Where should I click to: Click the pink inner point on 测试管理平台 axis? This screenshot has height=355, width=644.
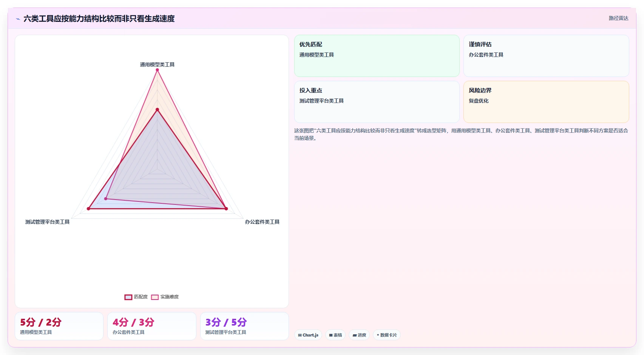pyautogui.click(x=106, y=199)
